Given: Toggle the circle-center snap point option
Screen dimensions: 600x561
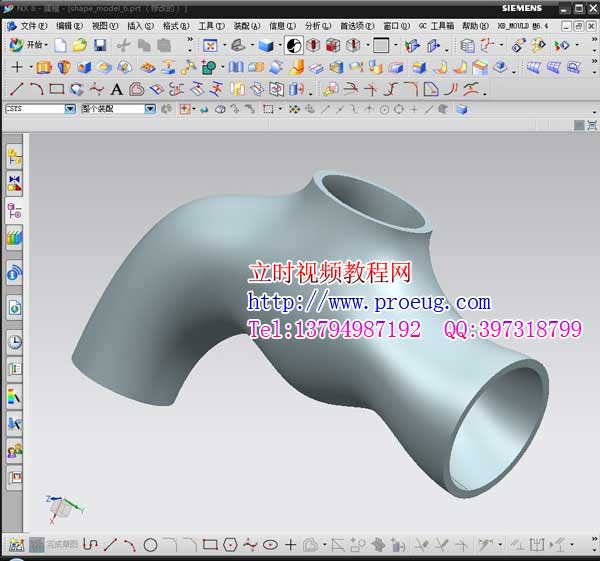Looking at the screenshot, I should pos(384,110).
